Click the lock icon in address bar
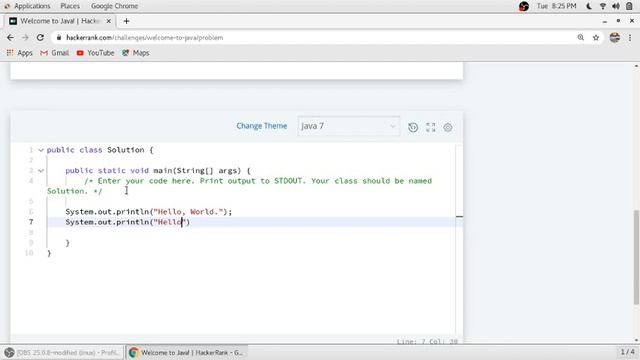Image resolution: width=640 pixels, height=360 pixels. (59, 38)
